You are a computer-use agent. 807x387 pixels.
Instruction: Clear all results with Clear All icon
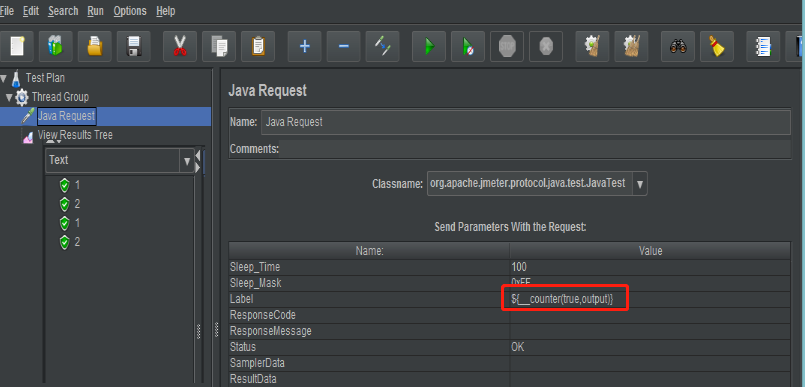click(632, 46)
